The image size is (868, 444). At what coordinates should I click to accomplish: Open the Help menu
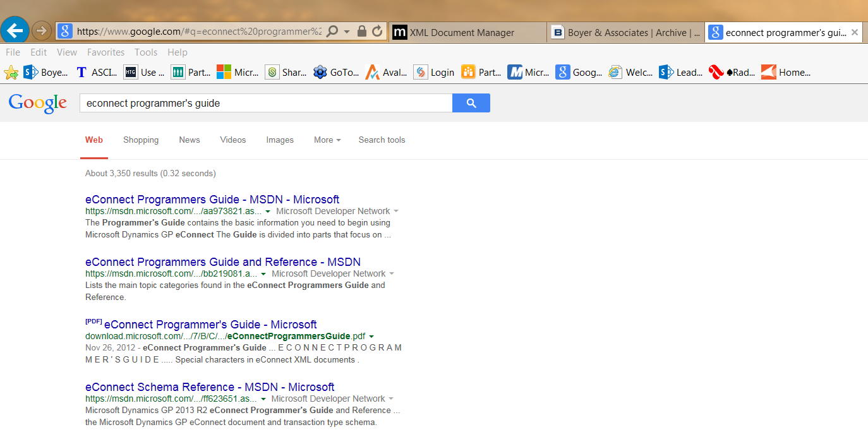click(178, 52)
